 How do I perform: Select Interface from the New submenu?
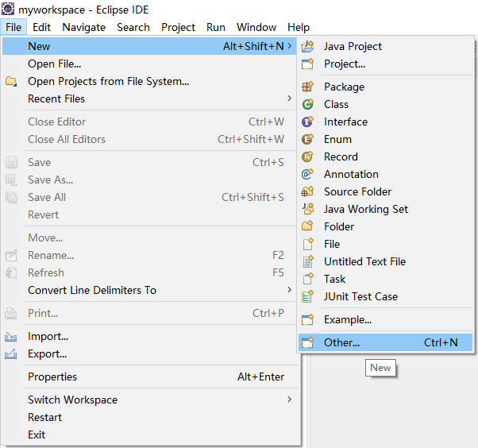(385, 122)
